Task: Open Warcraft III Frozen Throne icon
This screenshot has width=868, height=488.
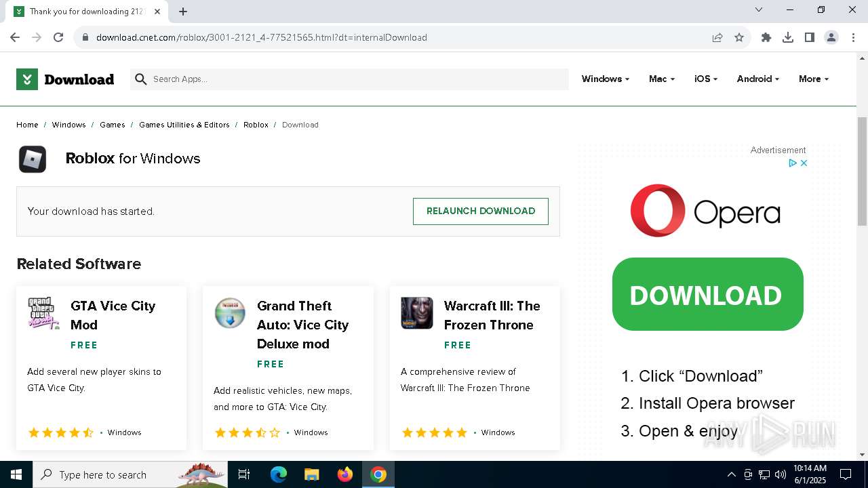Action: tap(417, 313)
